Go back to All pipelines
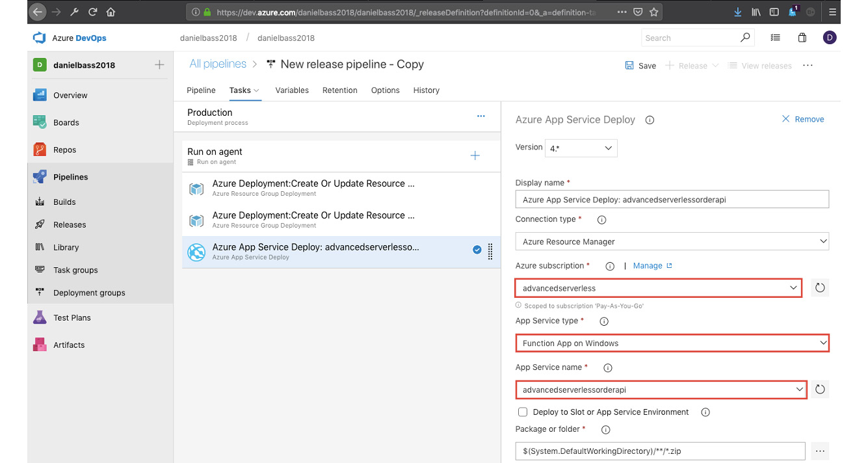The image size is (868, 463). (218, 64)
